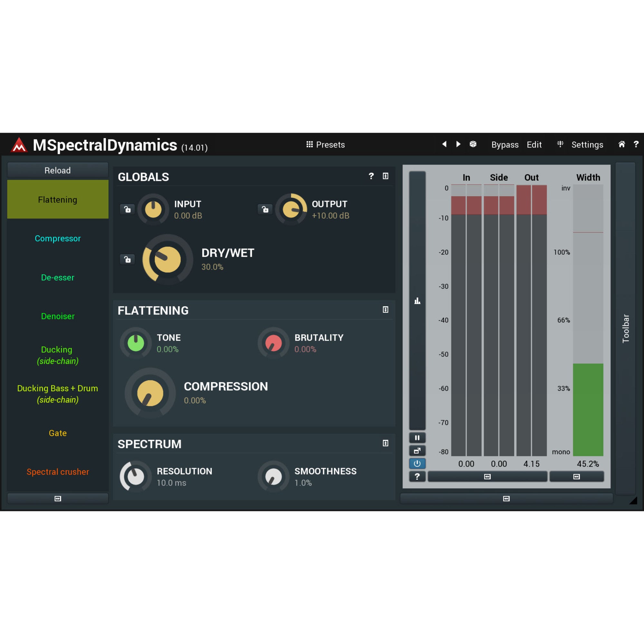Open the vertical Toolbar strip
The width and height of the screenshot is (644, 644).
[x=625, y=328]
